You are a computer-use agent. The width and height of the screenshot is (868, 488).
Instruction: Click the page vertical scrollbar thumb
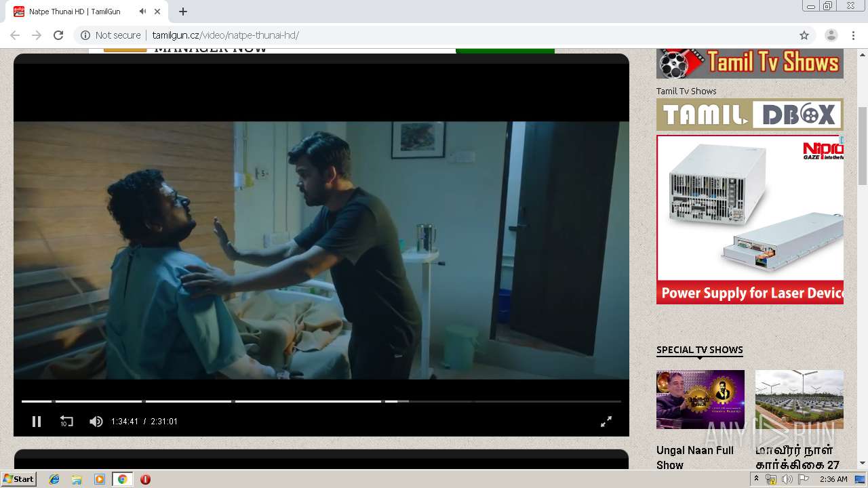pyautogui.click(x=863, y=146)
